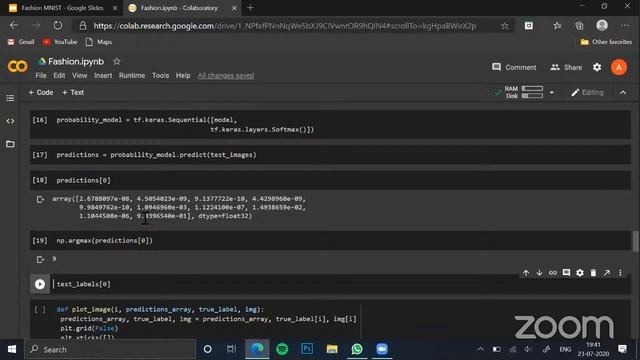Open Other favorites folder
Viewport: 640px width, 360px height.
pos(606,42)
